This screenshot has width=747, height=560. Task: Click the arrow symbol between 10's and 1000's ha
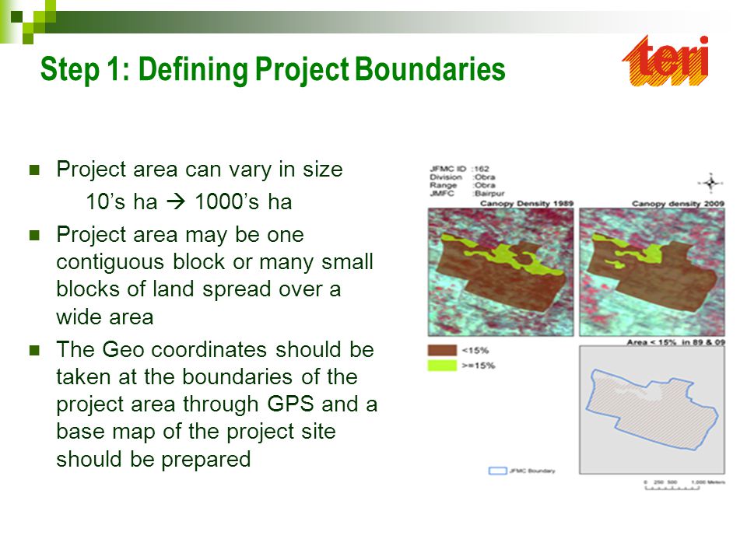point(176,202)
